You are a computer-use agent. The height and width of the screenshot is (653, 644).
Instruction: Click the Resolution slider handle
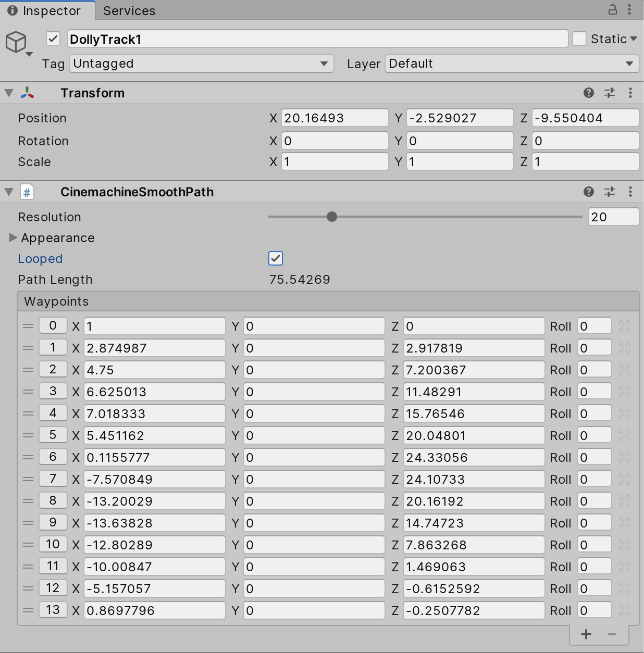pos(332,217)
